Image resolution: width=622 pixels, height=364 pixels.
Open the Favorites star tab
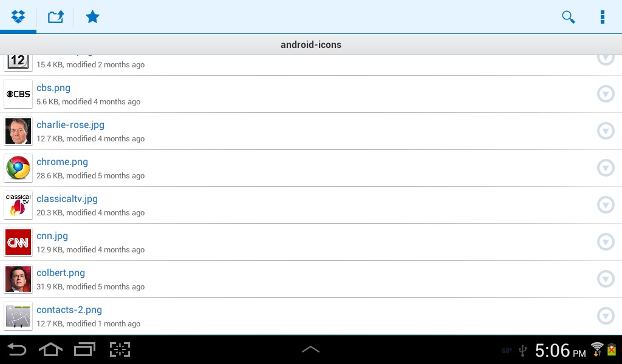coord(92,16)
